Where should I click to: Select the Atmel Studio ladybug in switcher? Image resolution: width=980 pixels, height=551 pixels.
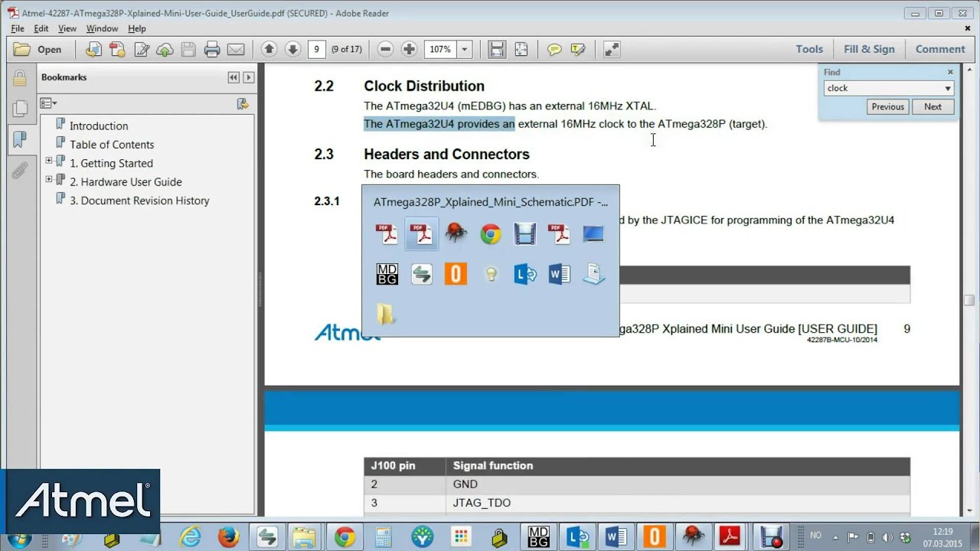click(456, 234)
